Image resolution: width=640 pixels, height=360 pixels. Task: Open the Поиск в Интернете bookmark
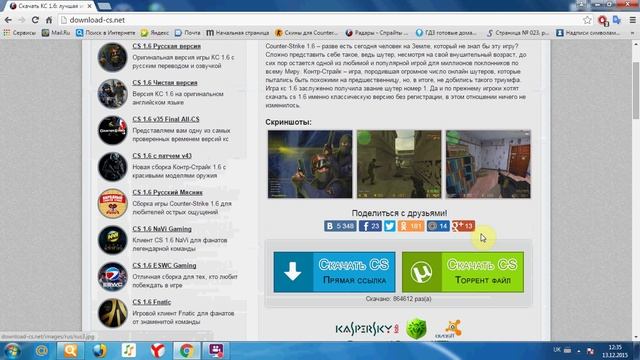pyautogui.click(x=105, y=33)
